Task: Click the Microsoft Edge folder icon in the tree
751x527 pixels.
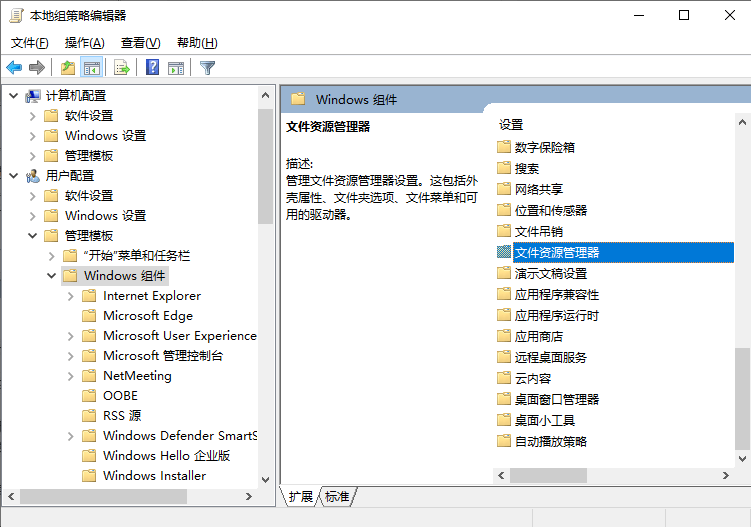Action: (x=89, y=315)
